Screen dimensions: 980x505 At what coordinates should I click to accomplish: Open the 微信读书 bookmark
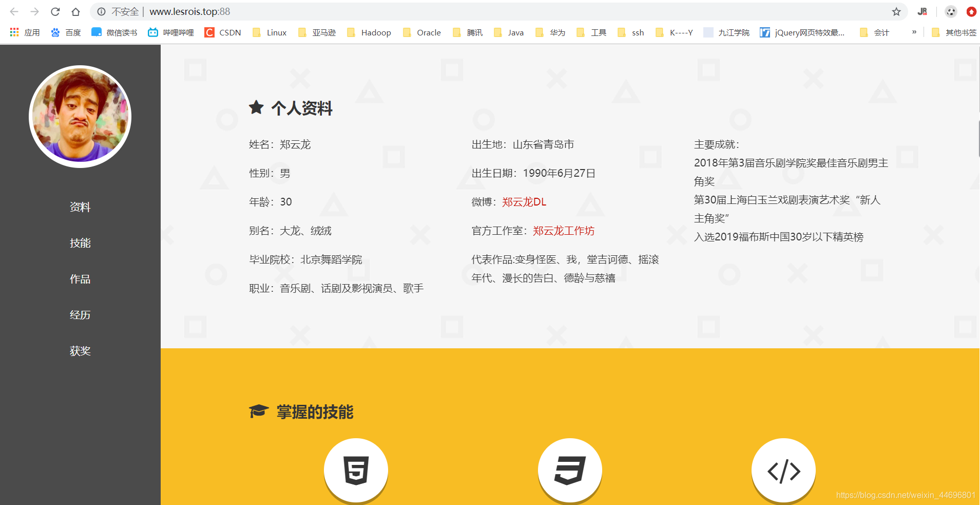tap(114, 32)
